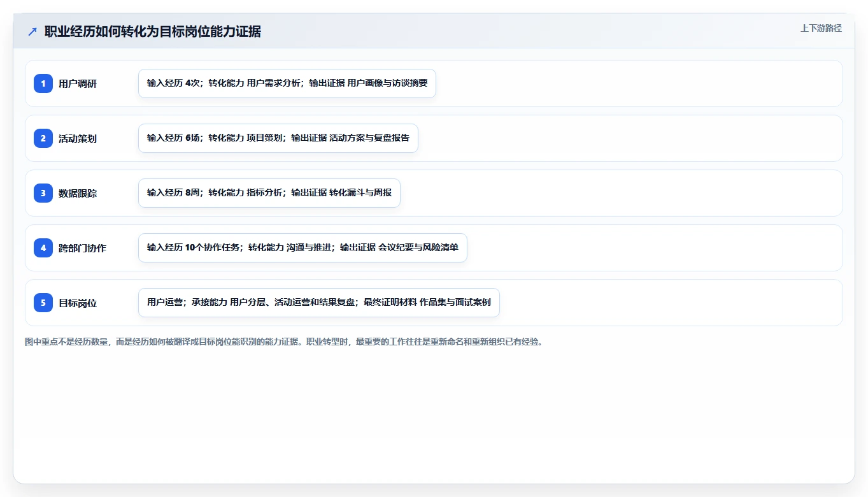This screenshot has height=497, width=868.
Task: Click the arrow icon beside the title
Action: point(32,32)
